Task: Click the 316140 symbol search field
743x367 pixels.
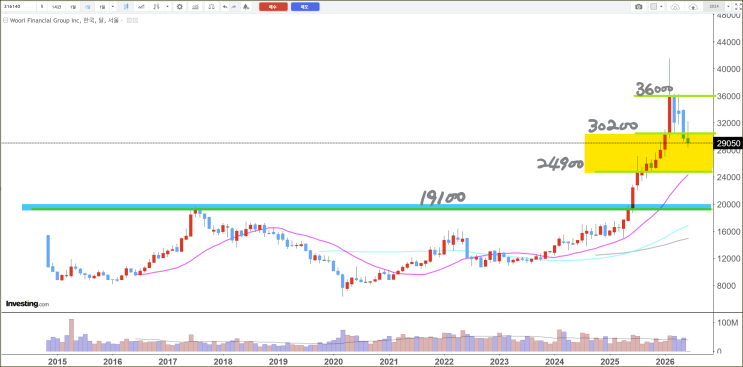Action: pos(18,7)
